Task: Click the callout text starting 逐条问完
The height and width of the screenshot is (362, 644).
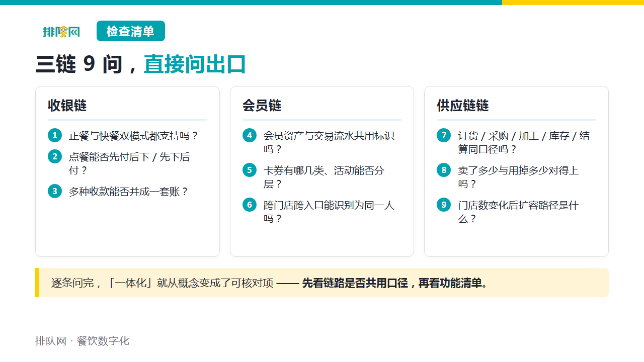Action: (163, 283)
